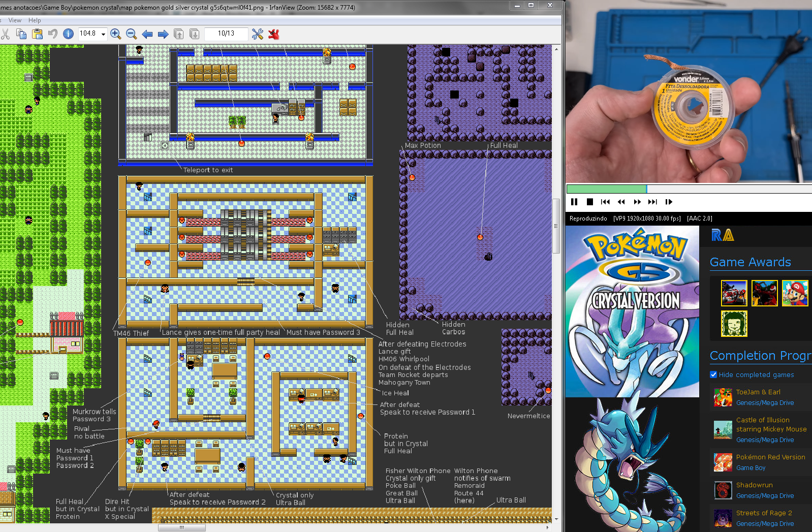Screen dimensions: 812x532
Task: Open the Help menu in IrfanView
Action: [35, 20]
